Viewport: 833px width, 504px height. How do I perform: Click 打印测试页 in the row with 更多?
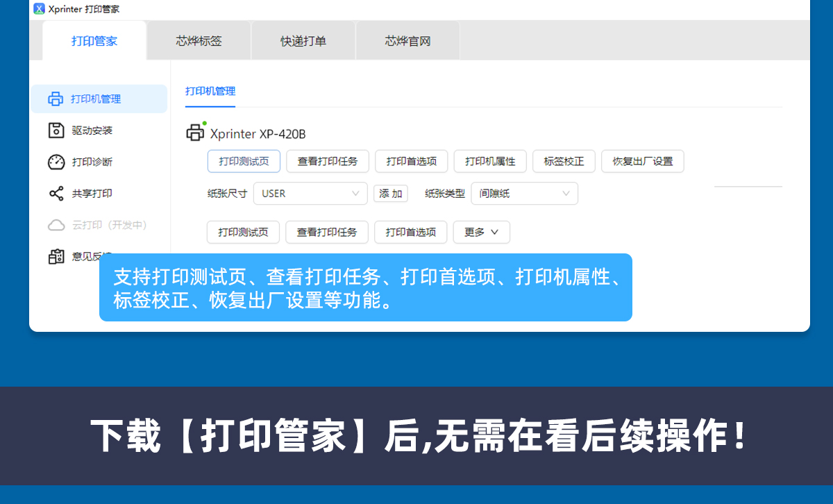(x=243, y=232)
